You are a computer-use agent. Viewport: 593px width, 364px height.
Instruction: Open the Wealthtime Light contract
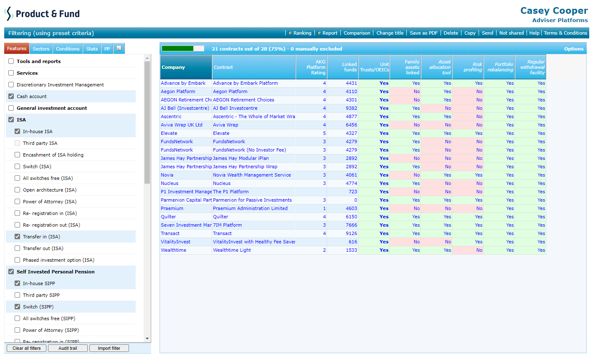(x=232, y=250)
